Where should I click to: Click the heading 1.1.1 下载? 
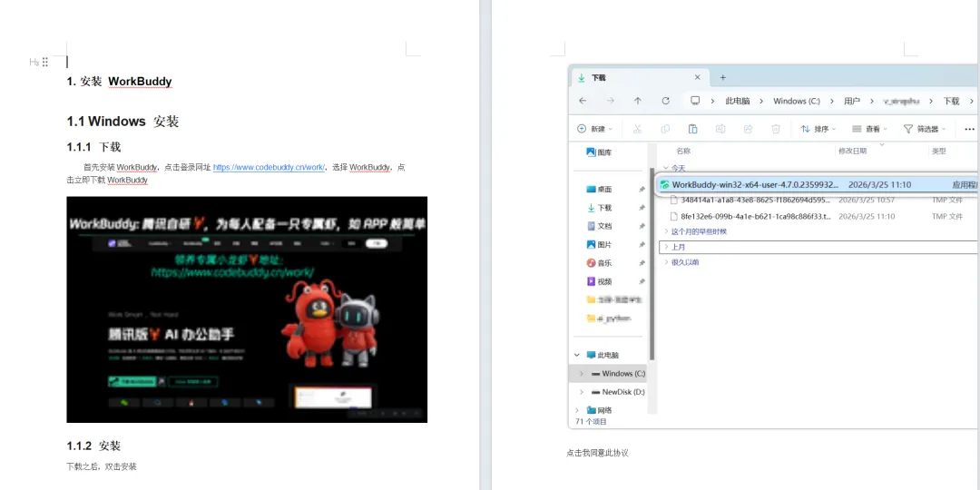93,147
